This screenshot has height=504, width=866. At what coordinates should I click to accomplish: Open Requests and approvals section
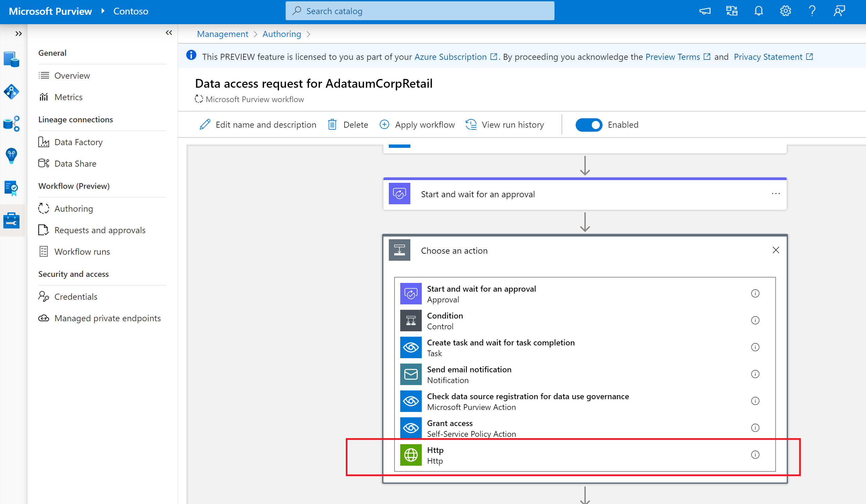[99, 230]
